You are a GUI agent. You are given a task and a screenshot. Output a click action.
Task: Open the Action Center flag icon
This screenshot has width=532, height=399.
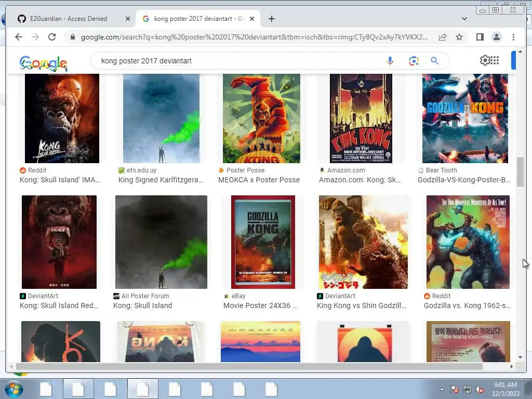click(455, 389)
